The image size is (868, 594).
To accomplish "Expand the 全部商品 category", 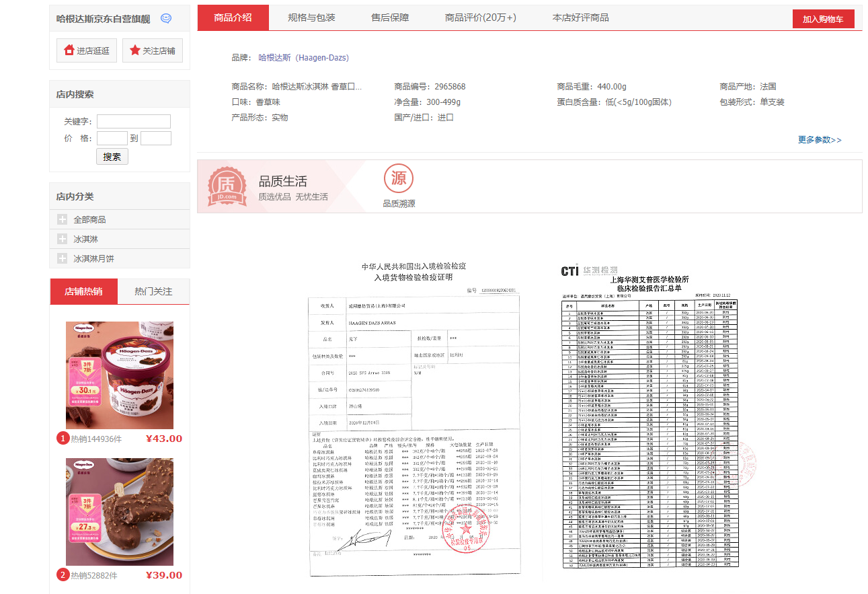I will [63, 219].
